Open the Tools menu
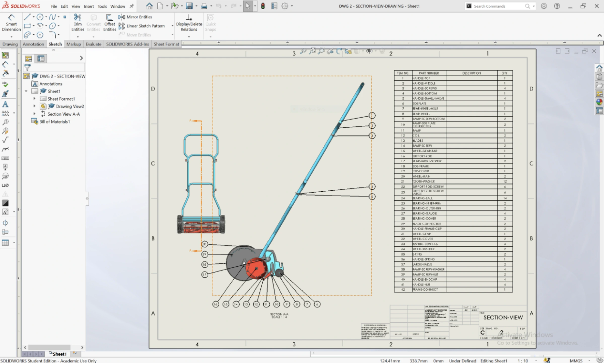 (102, 6)
